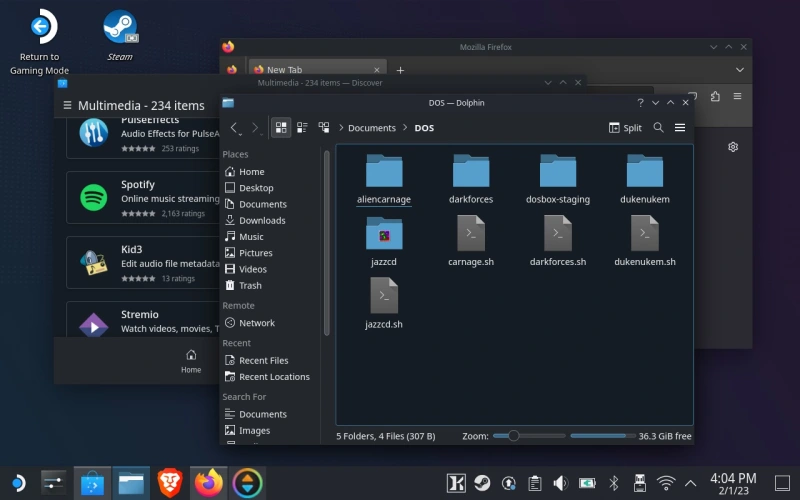
Task: Open Dolphin's hamburger menu
Action: pyautogui.click(x=680, y=128)
